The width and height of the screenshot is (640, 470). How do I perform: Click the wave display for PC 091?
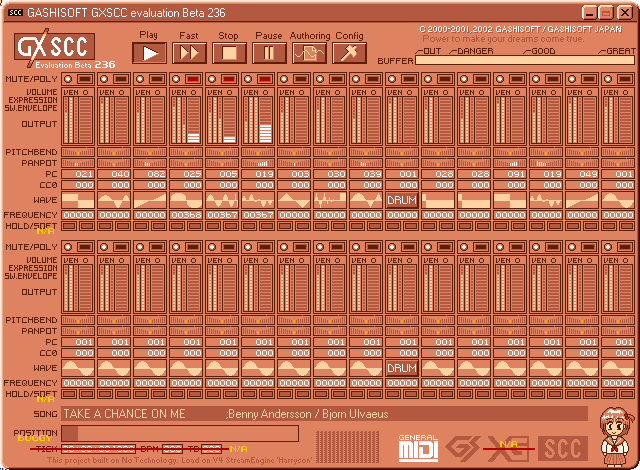coord(510,200)
